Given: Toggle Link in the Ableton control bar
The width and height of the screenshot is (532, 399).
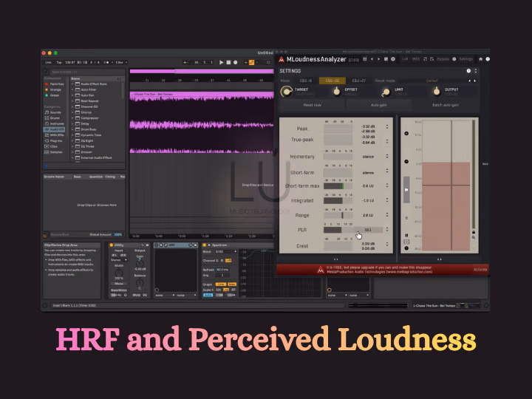Looking at the screenshot, I should (x=49, y=62).
